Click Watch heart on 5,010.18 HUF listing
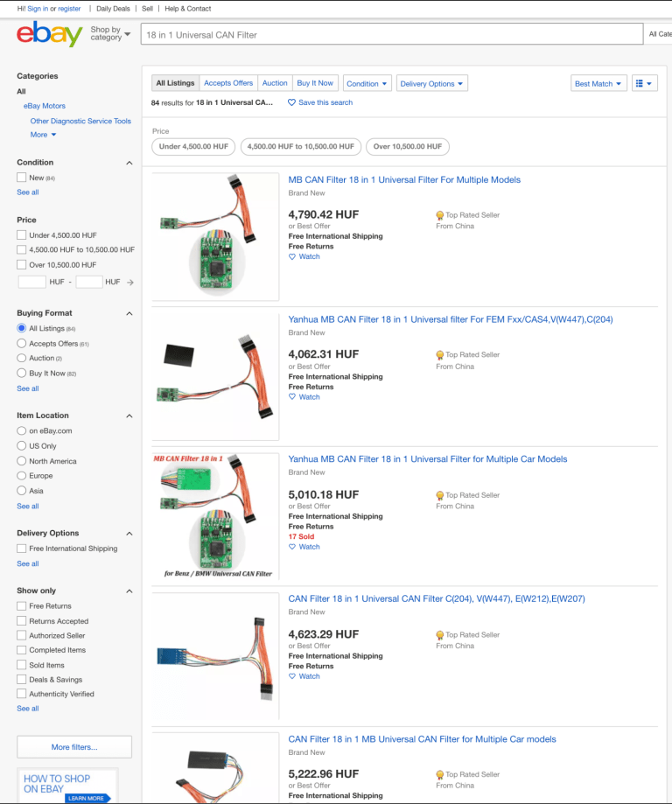The width and height of the screenshot is (672, 804). point(293,547)
